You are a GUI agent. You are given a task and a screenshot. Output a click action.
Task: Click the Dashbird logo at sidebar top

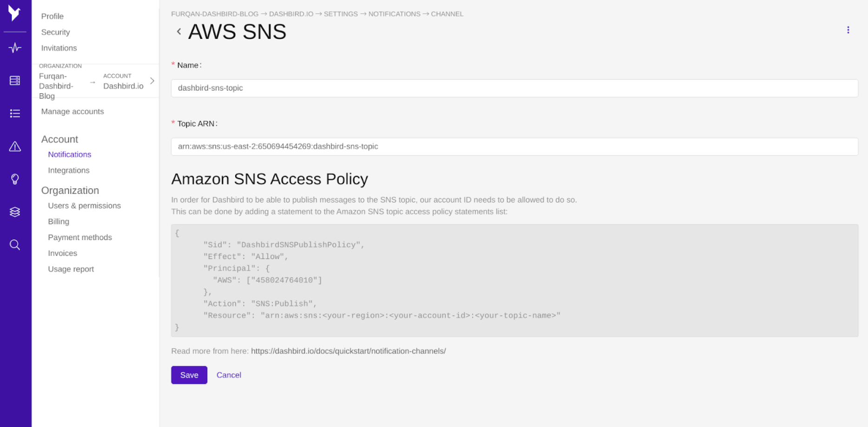click(15, 13)
